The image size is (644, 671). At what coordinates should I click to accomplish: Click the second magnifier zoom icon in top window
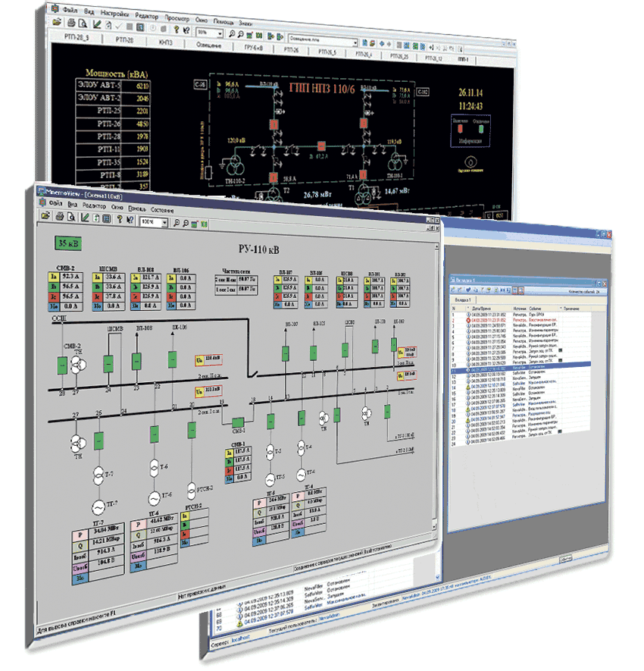[x=241, y=34]
